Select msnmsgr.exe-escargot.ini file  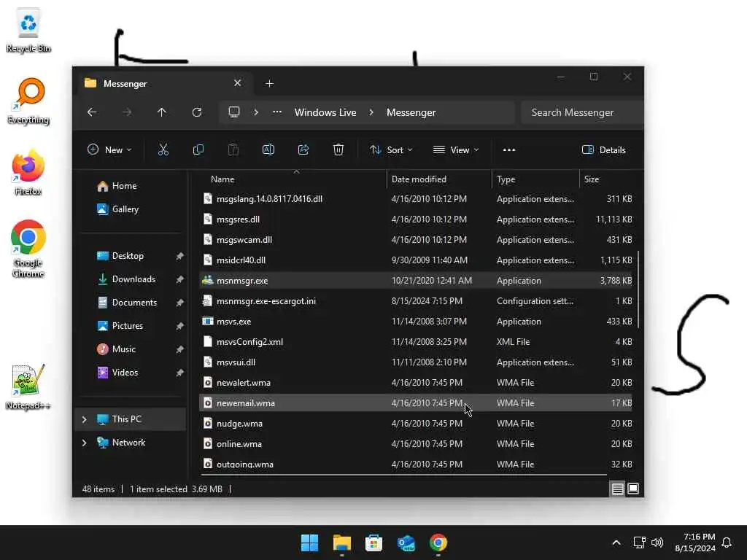[x=415, y=301]
